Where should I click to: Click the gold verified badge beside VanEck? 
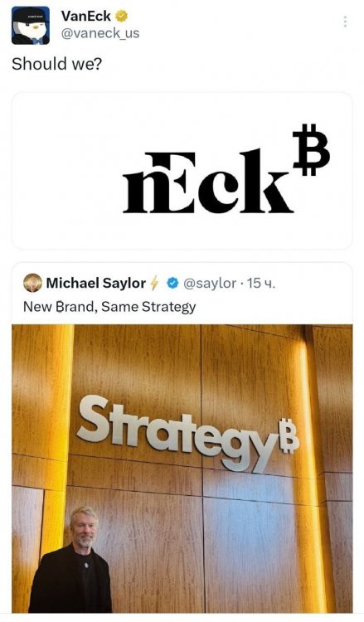(x=121, y=17)
